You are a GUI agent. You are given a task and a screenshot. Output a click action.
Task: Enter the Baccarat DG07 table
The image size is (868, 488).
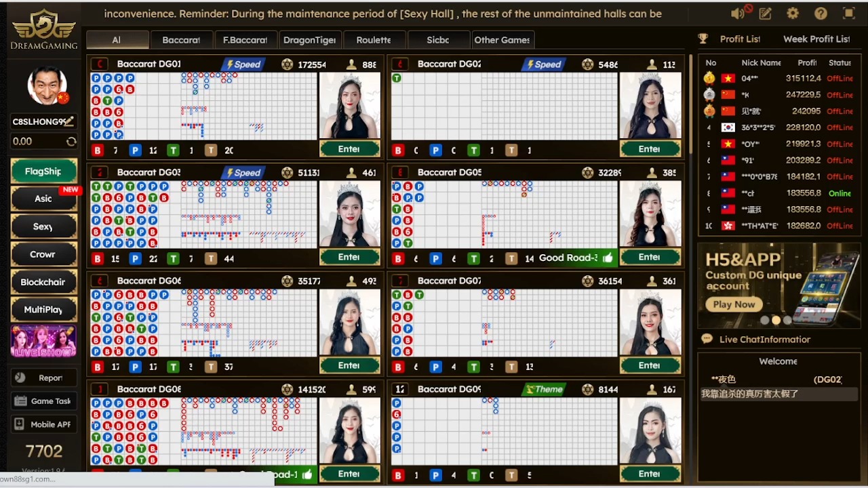pyautogui.click(x=649, y=366)
